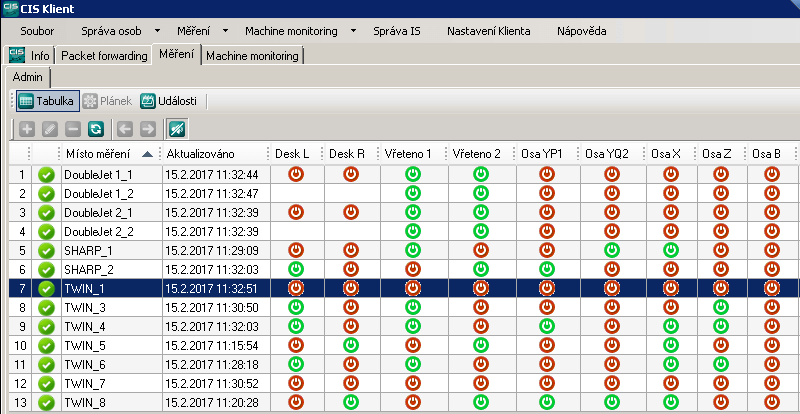Viewport: 800px width, 414px height.
Task: Open the Nastavení Klienta menu
Action: (x=488, y=32)
